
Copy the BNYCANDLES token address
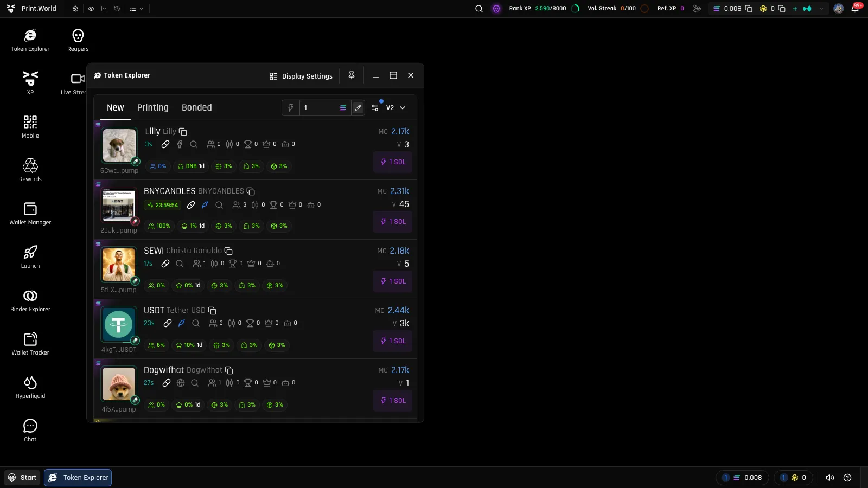(x=251, y=191)
